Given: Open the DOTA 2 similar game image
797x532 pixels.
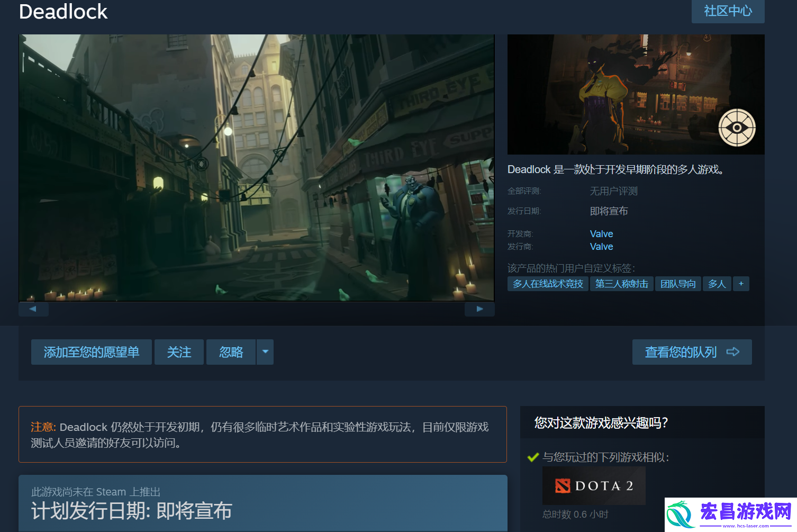Looking at the screenshot, I should (594, 485).
